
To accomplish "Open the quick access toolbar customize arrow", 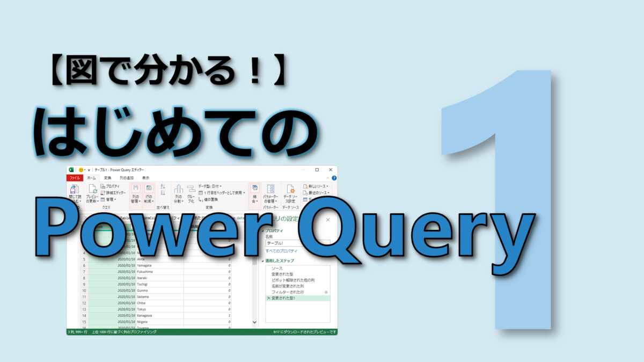I will [x=90, y=170].
